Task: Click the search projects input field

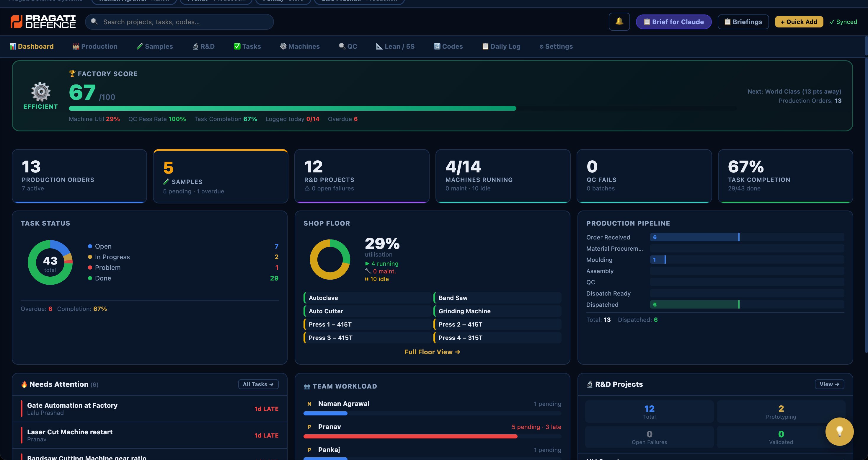Action: pos(179,22)
